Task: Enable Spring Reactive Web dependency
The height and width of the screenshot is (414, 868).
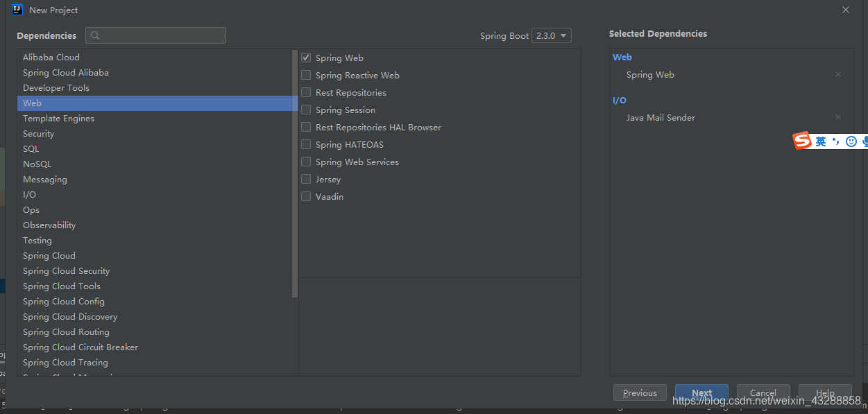Action: (x=306, y=75)
